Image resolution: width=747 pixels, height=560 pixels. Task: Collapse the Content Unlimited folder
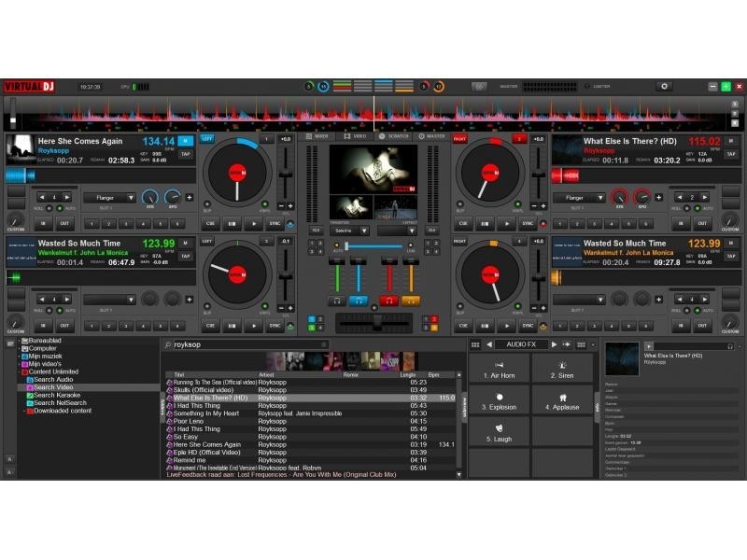tap(20, 371)
